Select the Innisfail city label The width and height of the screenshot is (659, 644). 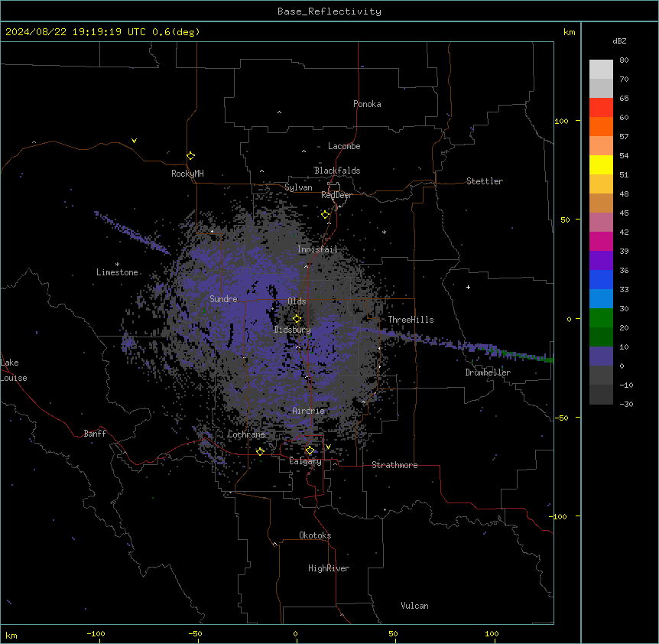click(x=317, y=249)
